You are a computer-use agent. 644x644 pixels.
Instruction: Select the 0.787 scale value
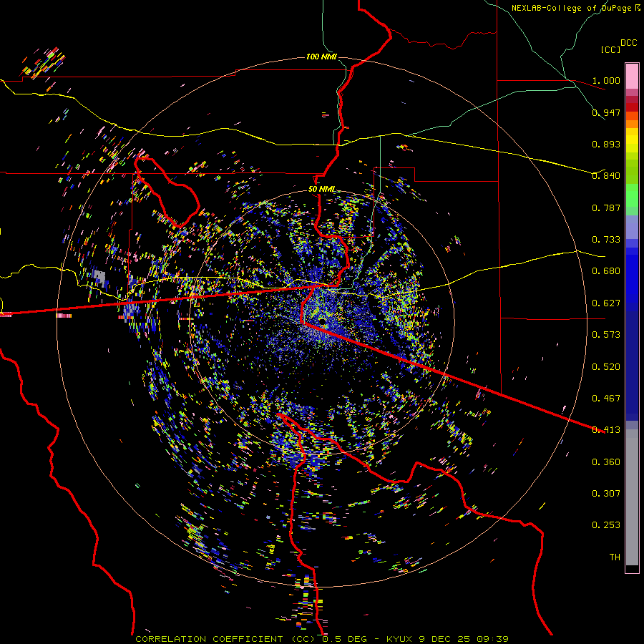pos(606,208)
